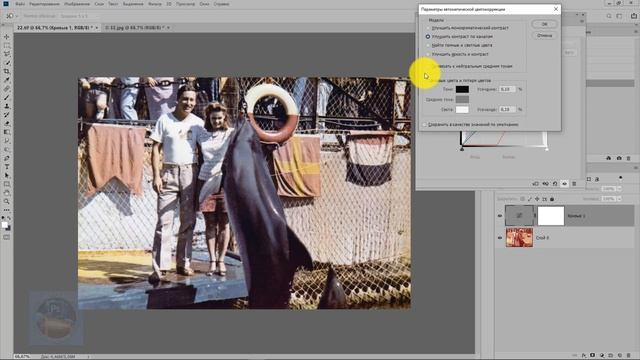
Task: Click the gray midtones color swatch
Action: tap(462, 99)
